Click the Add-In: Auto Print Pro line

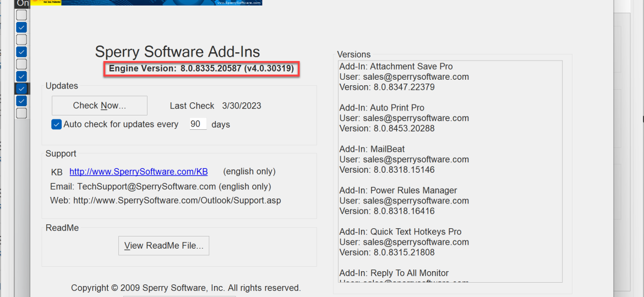(x=381, y=107)
